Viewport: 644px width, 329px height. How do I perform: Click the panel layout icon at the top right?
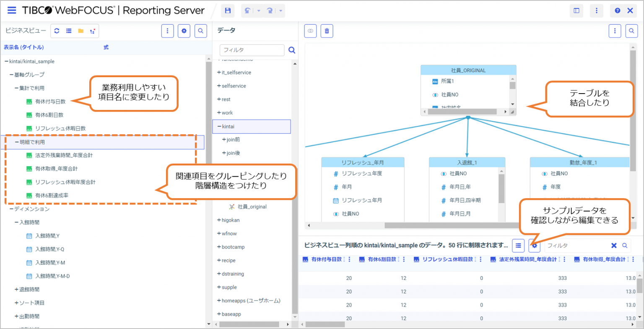click(x=576, y=10)
